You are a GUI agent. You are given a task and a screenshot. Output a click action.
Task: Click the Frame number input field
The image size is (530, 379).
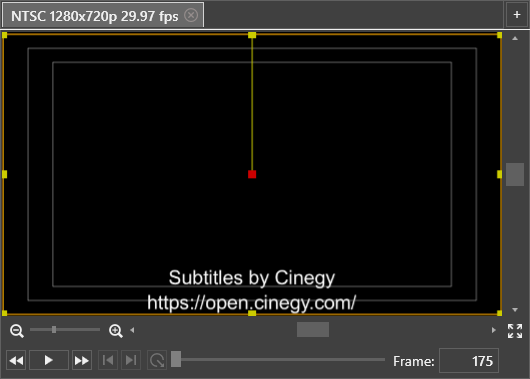[x=469, y=361]
